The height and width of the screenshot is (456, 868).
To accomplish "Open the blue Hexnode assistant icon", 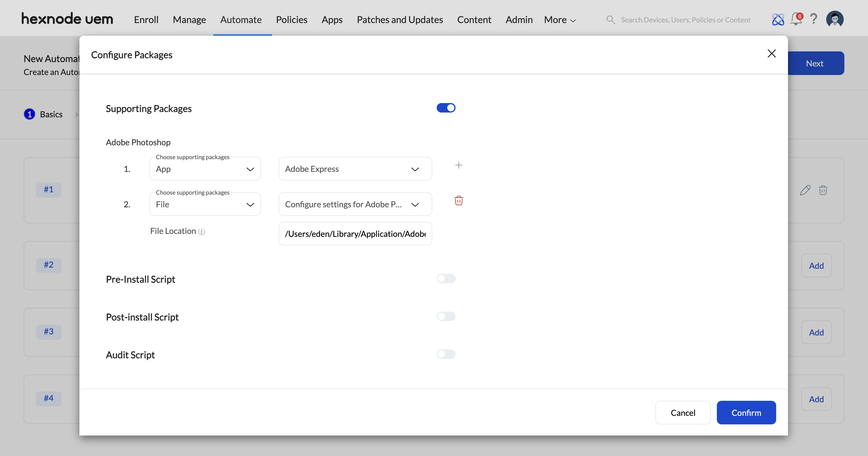I will tap(778, 19).
